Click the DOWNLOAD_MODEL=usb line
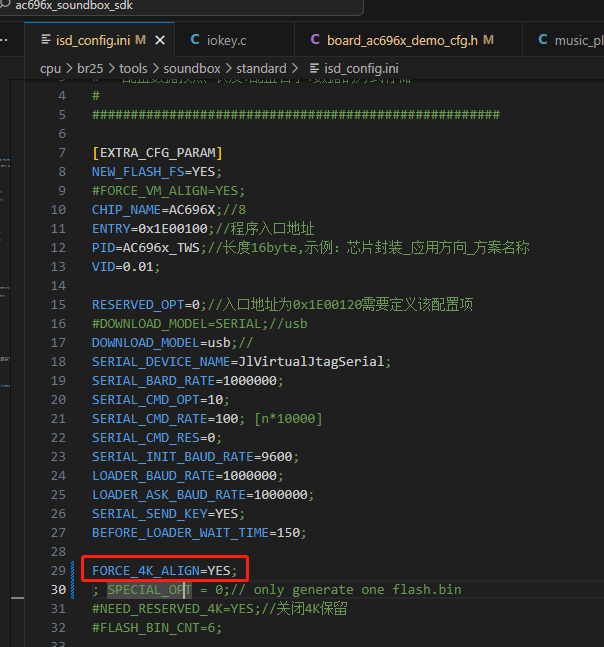Image resolution: width=604 pixels, height=647 pixels. (172, 342)
